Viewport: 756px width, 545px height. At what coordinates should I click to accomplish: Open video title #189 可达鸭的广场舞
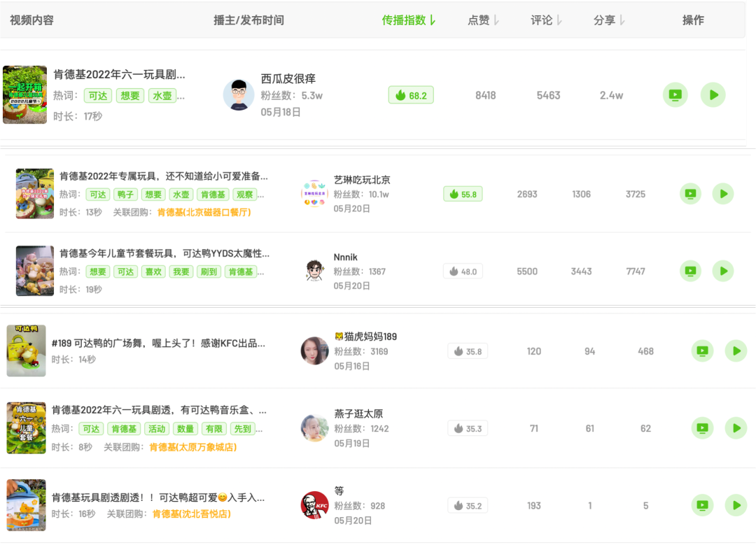tap(159, 343)
